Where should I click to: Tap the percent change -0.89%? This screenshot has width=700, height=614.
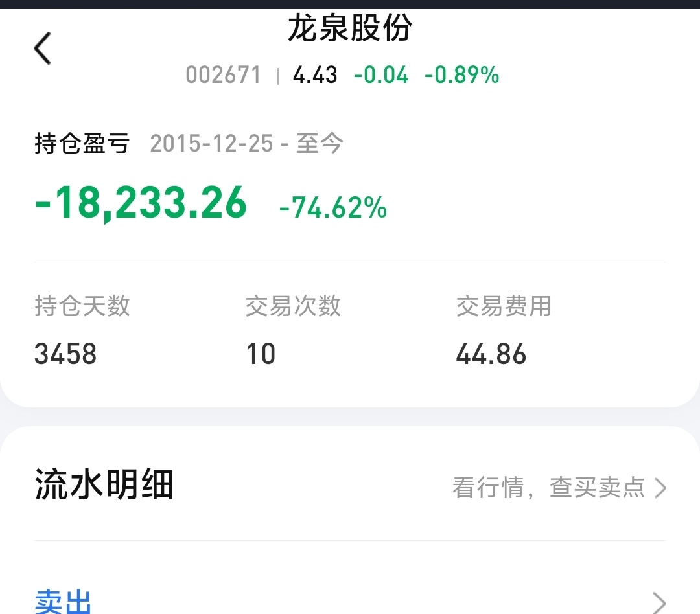pyautogui.click(x=461, y=75)
